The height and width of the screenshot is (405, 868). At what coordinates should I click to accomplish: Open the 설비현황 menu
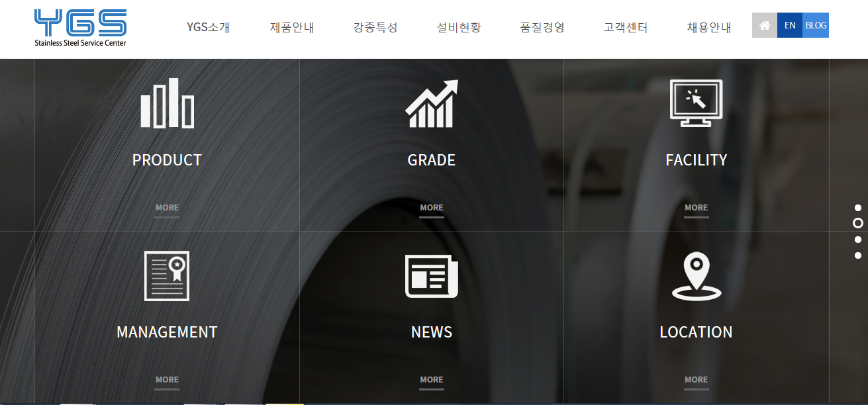point(459,27)
